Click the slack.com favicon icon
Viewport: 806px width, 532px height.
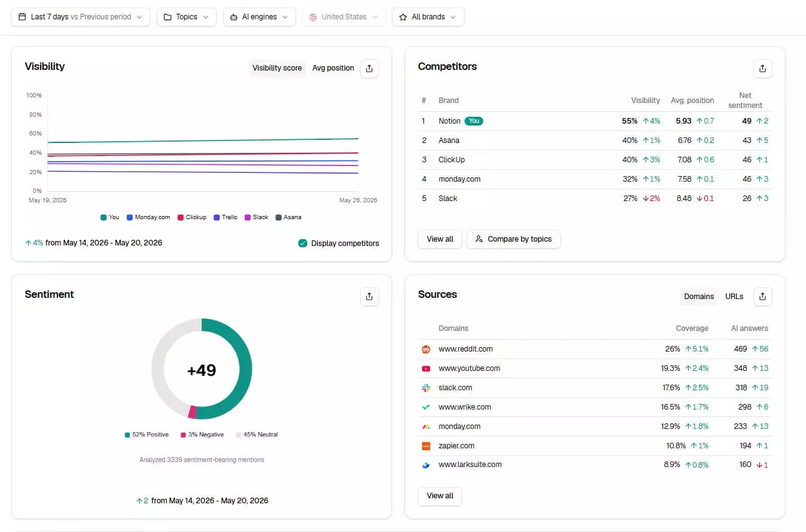click(x=426, y=388)
